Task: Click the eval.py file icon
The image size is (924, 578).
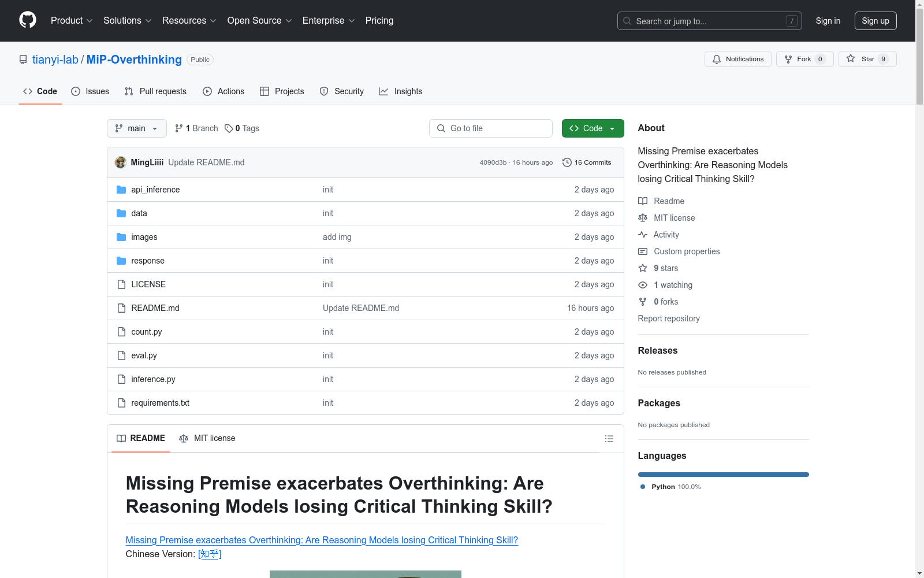Action: [x=121, y=355]
